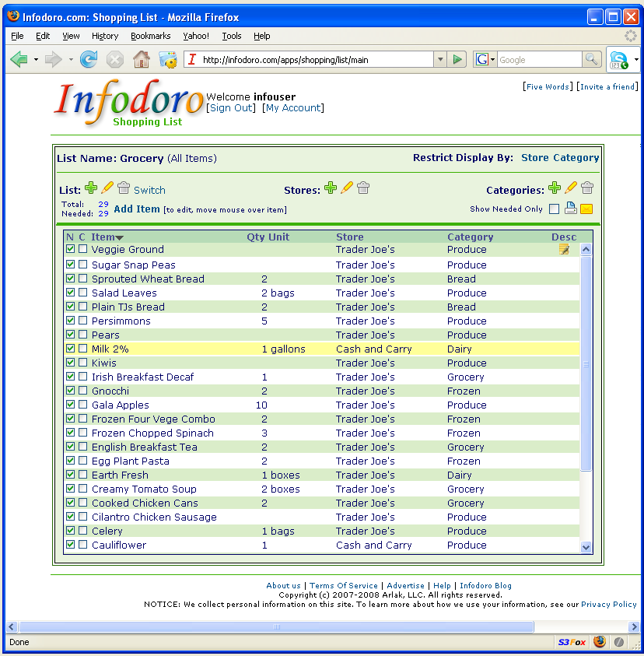This screenshot has width=644, height=656.
Task: Click the list scroll down arrow
Action: tap(586, 547)
